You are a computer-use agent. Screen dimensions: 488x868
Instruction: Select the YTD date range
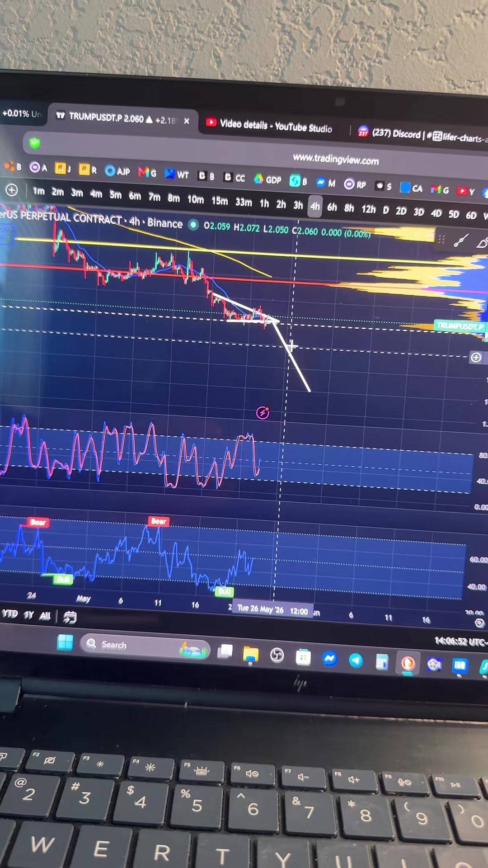[x=9, y=613]
